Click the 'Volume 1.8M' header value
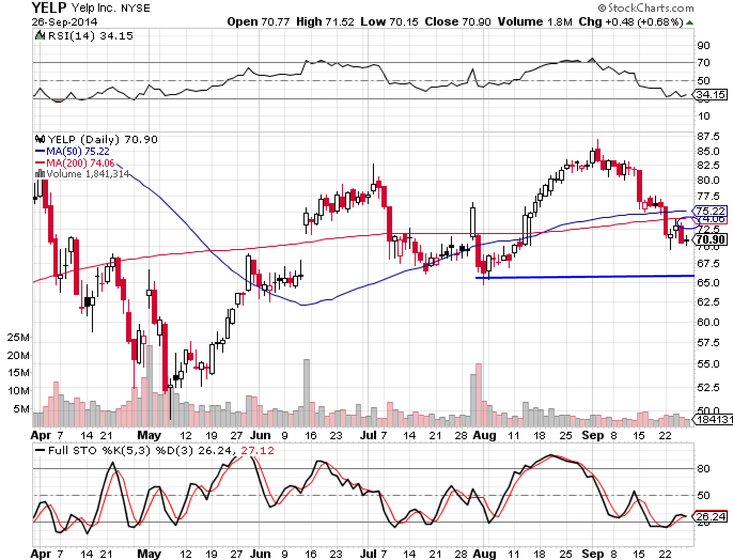Image resolution: width=733 pixels, height=560 pixels. pyautogui.click(x=535, y=22)
